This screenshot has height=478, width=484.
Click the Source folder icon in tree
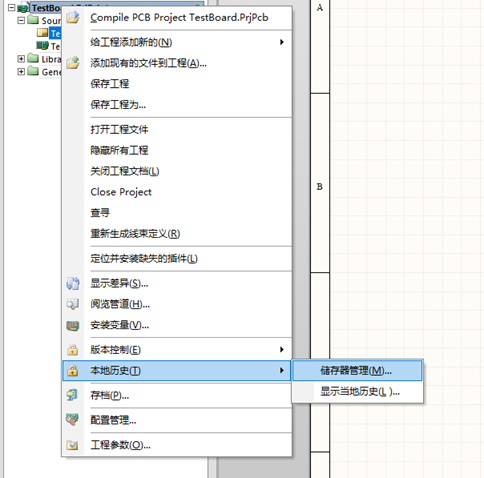click(x=33, y=20)
